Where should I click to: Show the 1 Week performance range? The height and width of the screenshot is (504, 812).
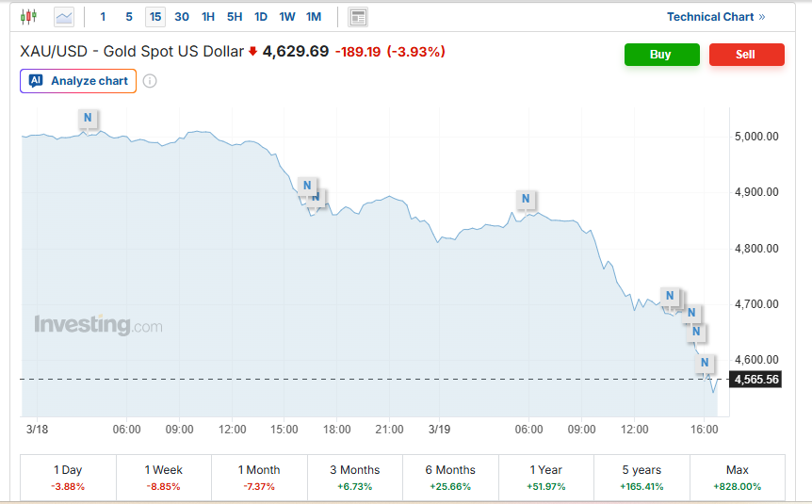point(164,477)
